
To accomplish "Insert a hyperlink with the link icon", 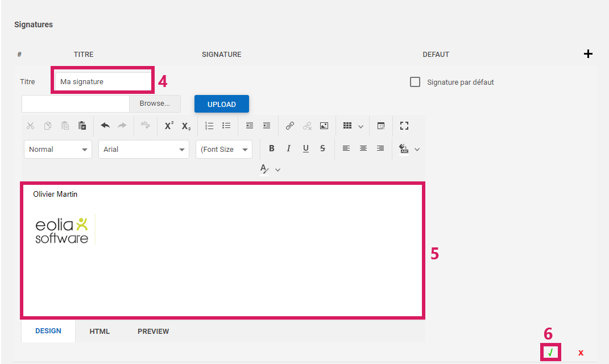I will (290, 126).
